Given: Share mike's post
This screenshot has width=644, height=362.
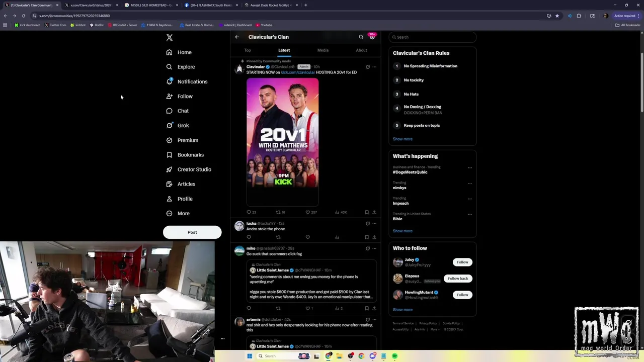Looking at the screenshot, I should [374, 308].
